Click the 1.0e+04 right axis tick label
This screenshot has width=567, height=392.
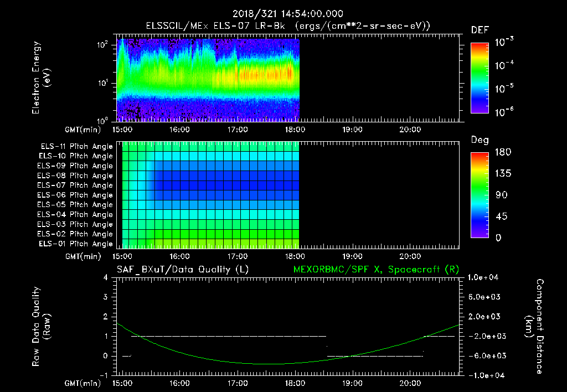[x=484, y=277]
